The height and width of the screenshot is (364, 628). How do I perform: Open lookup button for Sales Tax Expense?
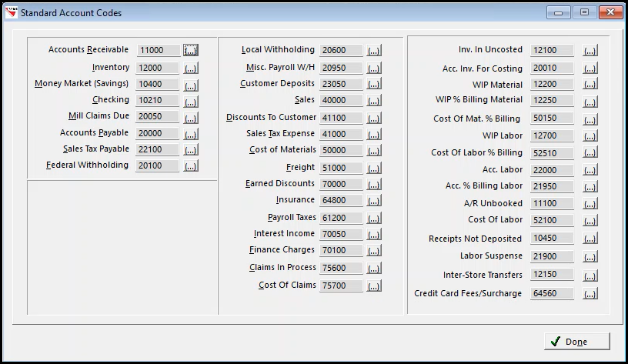pyautogui.click(x=374, y=134)
